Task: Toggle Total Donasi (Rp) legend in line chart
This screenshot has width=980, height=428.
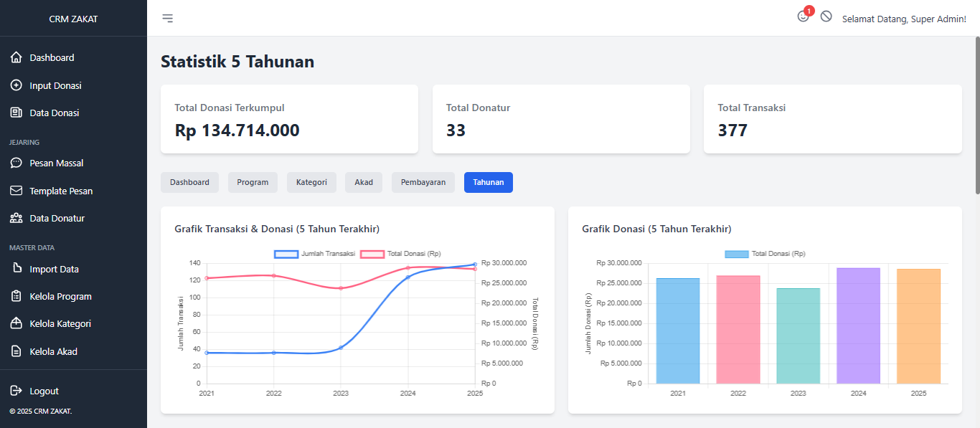Action: click(x=400, y=254)
